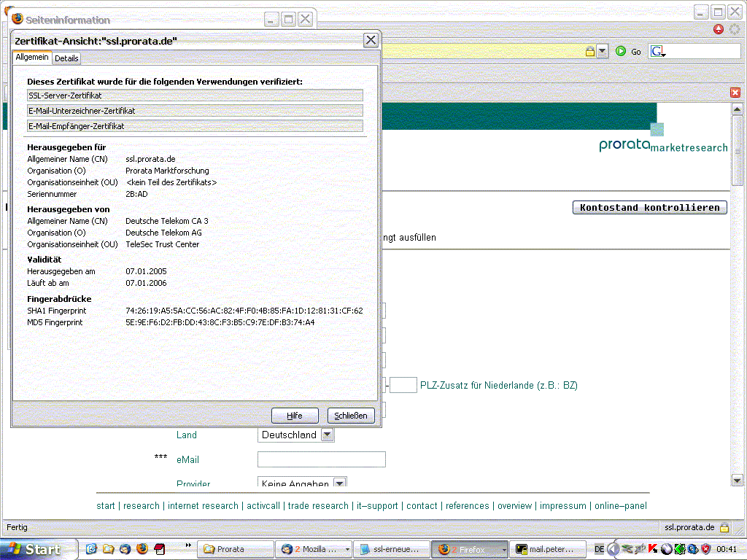The width and height of the screenshot is (747, 560).
Task: Click the padlock icon in status bar
Action: 724,527
